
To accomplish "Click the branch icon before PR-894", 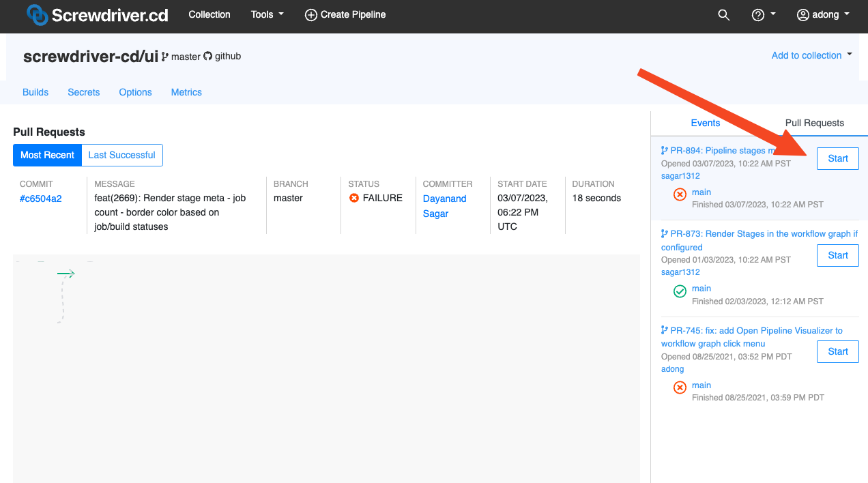I will [x=665, y=150].
